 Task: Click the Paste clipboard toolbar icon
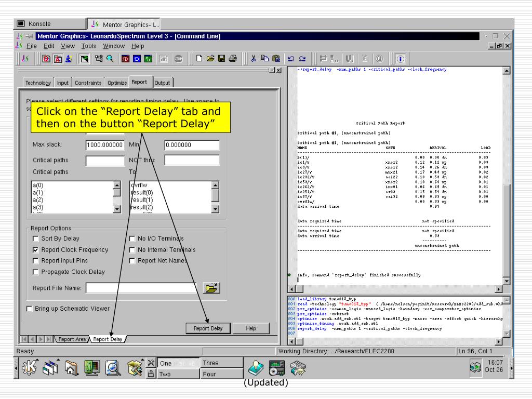(276, 59)
